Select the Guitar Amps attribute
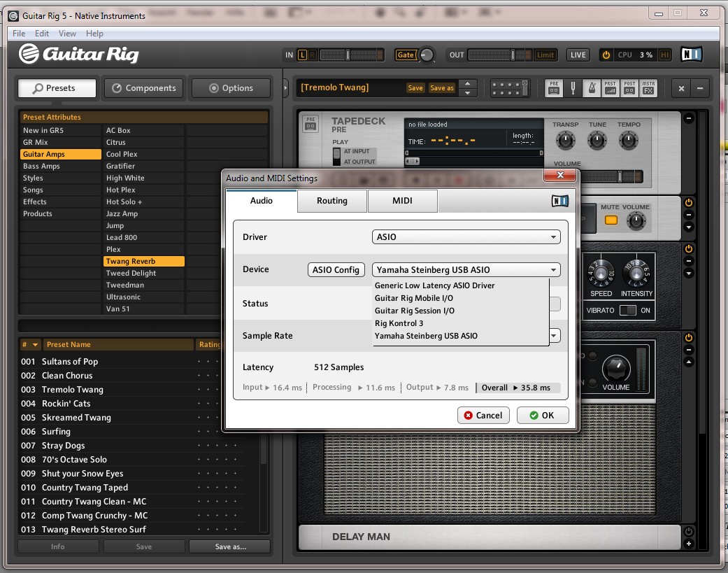 point(60,154)
